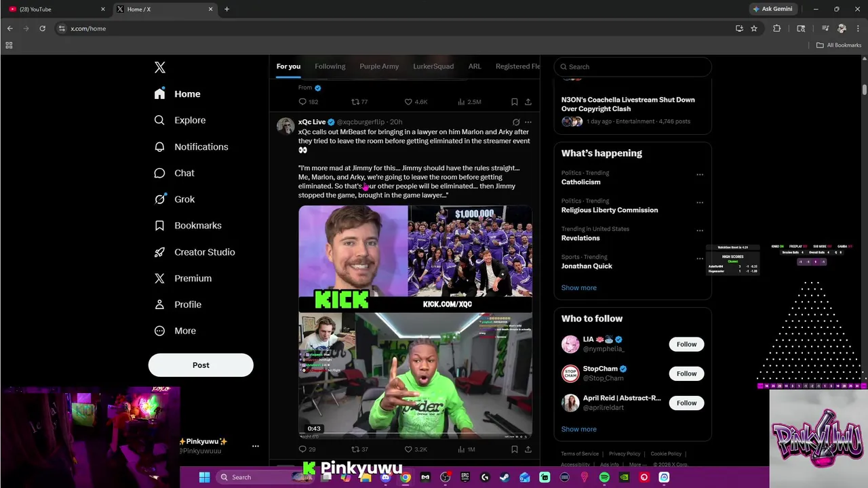Share the xQc Live post

click(x=528, y=449)
